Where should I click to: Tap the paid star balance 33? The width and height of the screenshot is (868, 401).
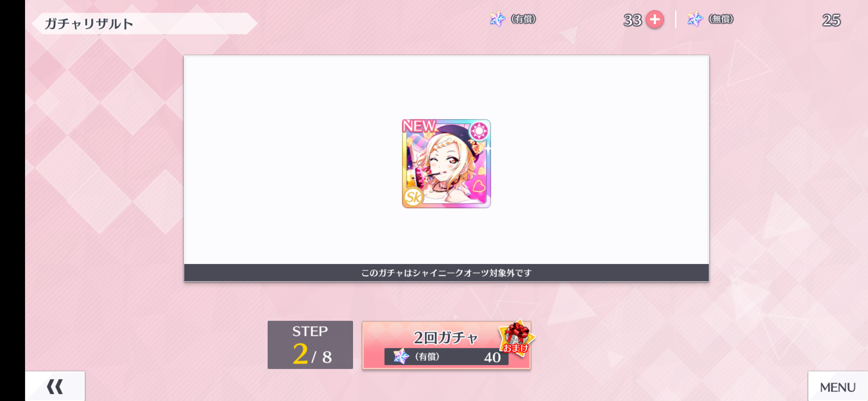click(x=632, y=20)
